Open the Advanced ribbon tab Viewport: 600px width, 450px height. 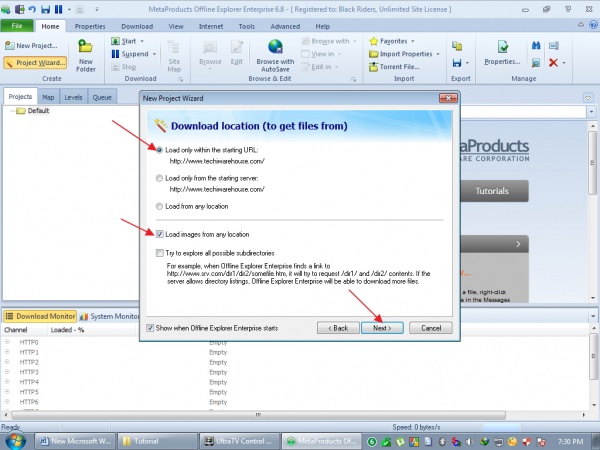(285, 26)
